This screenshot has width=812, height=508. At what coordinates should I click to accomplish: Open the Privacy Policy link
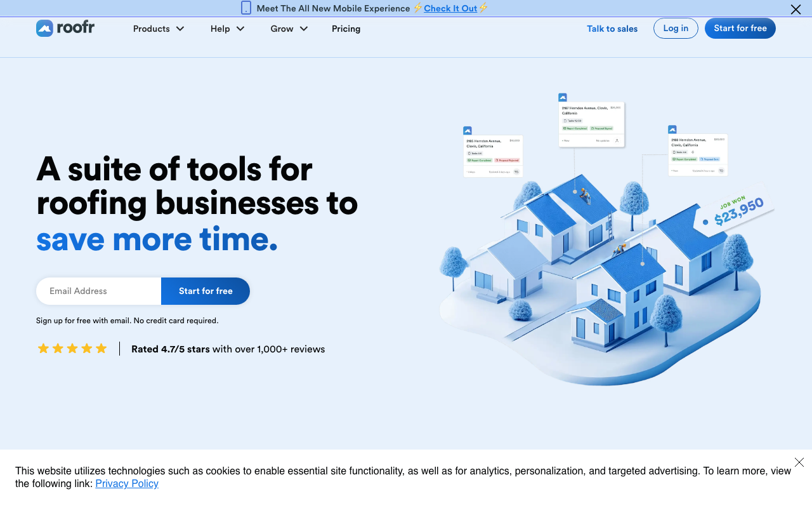click(127, 484)
